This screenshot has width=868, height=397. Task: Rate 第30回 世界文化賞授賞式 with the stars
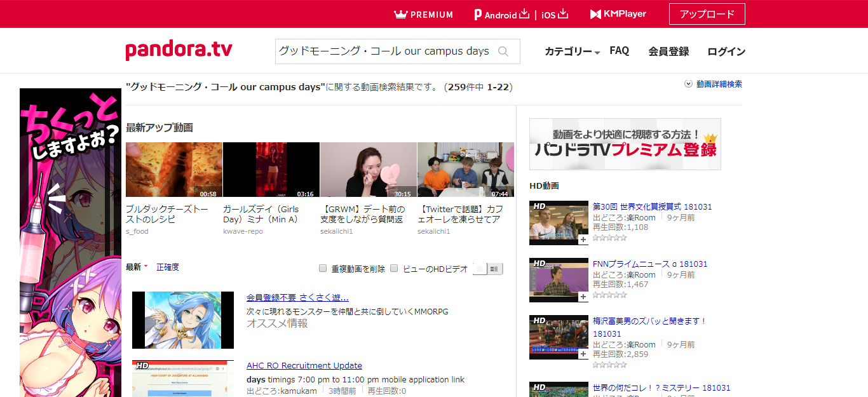[x=610, y=238]
